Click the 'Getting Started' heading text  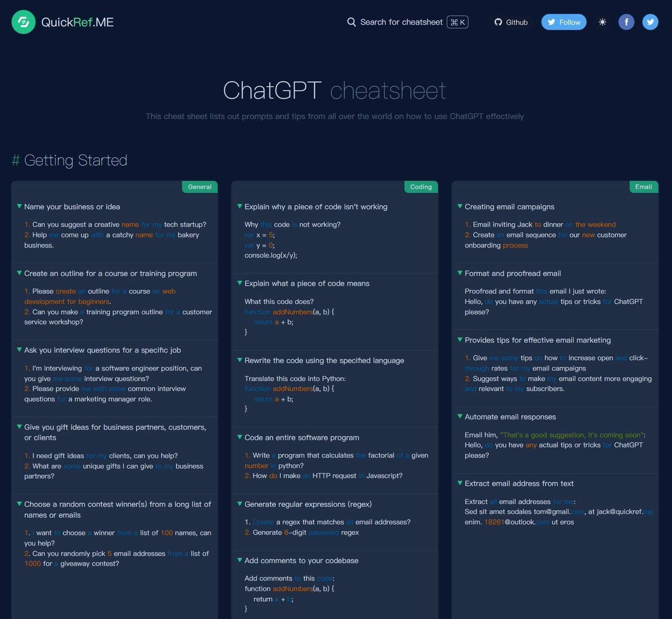76,160
